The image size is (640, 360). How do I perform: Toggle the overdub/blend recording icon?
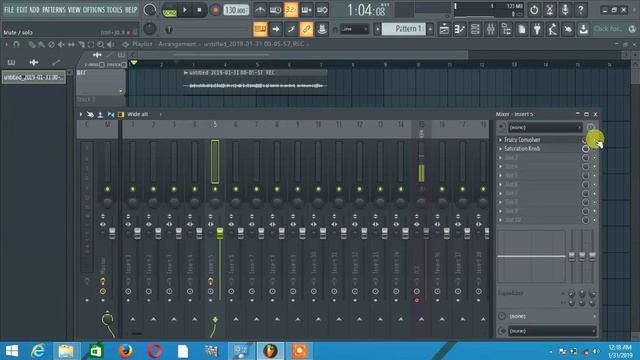click(306, 10)
